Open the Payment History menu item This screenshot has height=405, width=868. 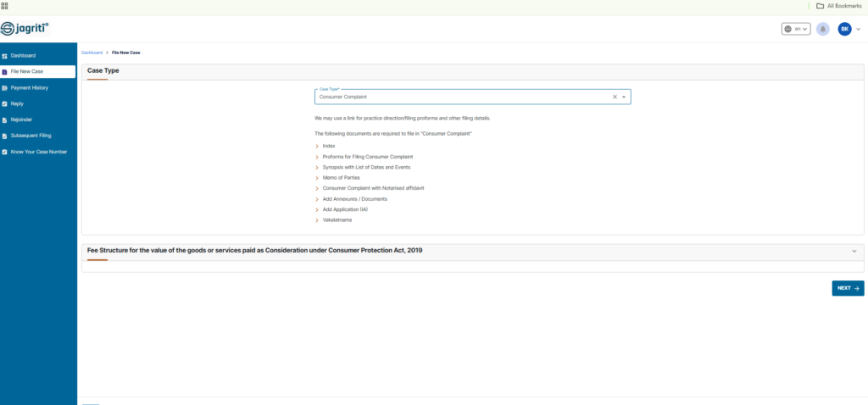click(x=37, y=88)
